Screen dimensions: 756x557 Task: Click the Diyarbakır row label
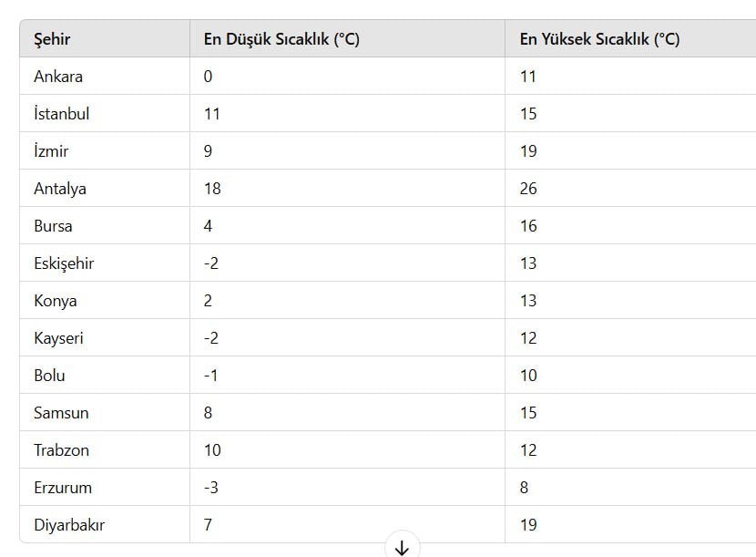pyautogui.click(x=69, y=525)
